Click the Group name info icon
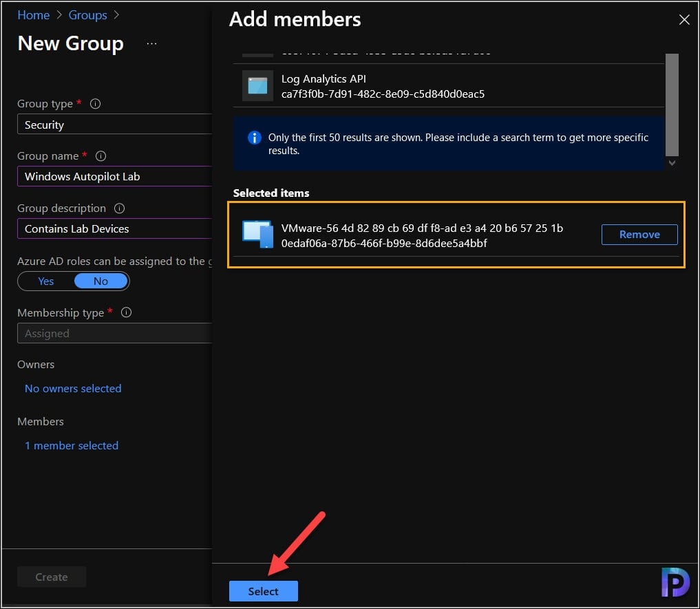 (101, 156)
